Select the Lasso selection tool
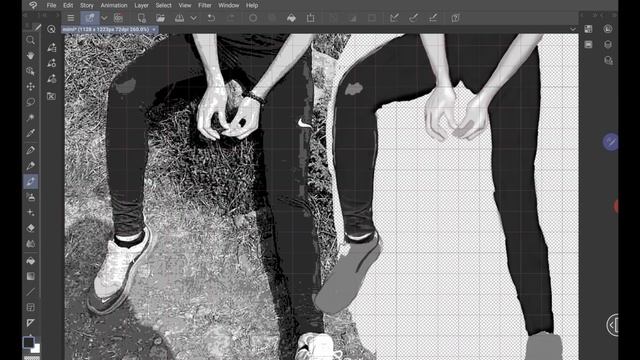The width and height of the screenshot is (640, 360). coord(31,102)
